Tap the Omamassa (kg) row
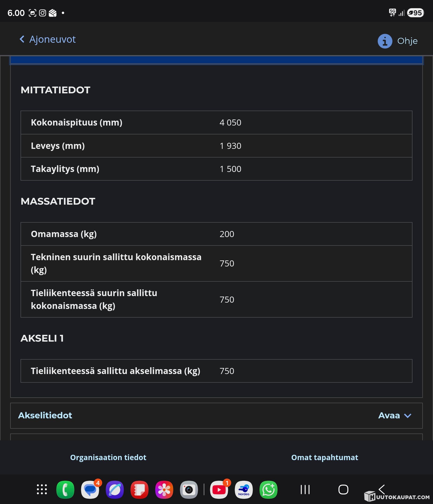Screen dimensions: 433x504 [216, 234]
